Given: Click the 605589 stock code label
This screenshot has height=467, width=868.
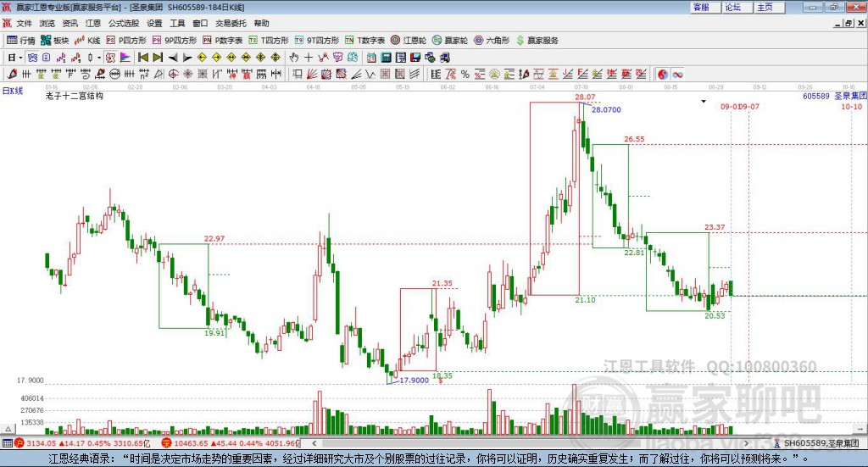Looking at the screenshot, I should [816, 97].
